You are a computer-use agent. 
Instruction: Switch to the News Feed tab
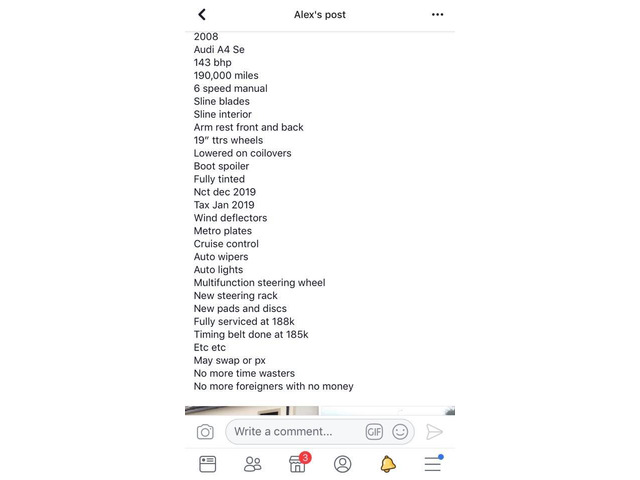coord(208,464)
